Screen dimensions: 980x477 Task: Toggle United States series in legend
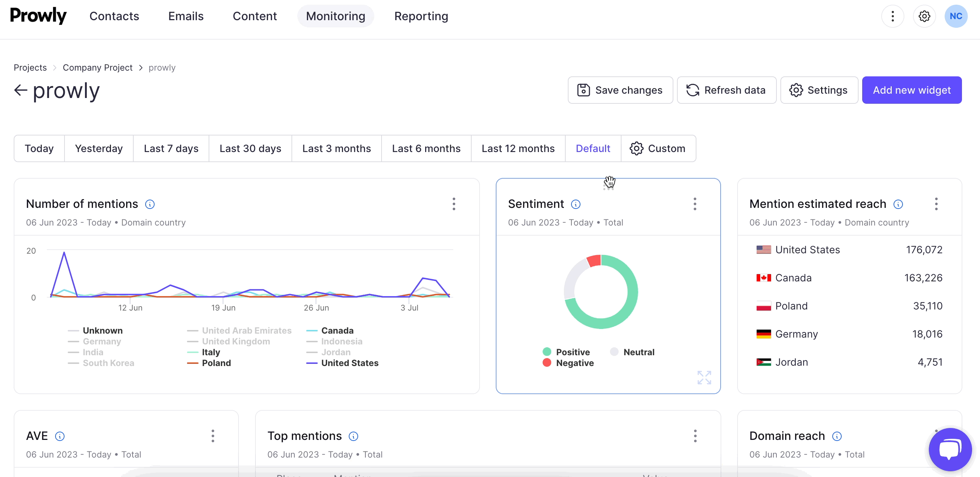point(342,363)
